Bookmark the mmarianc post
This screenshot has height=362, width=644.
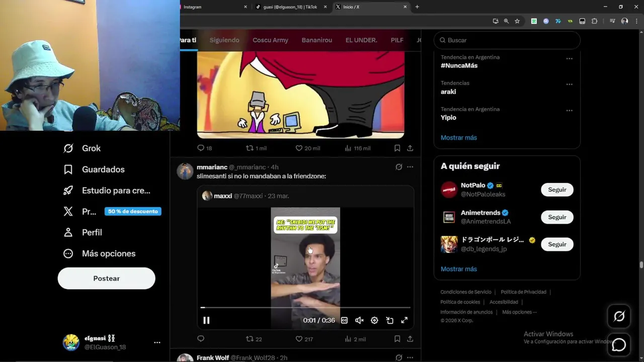click(397, 339)
